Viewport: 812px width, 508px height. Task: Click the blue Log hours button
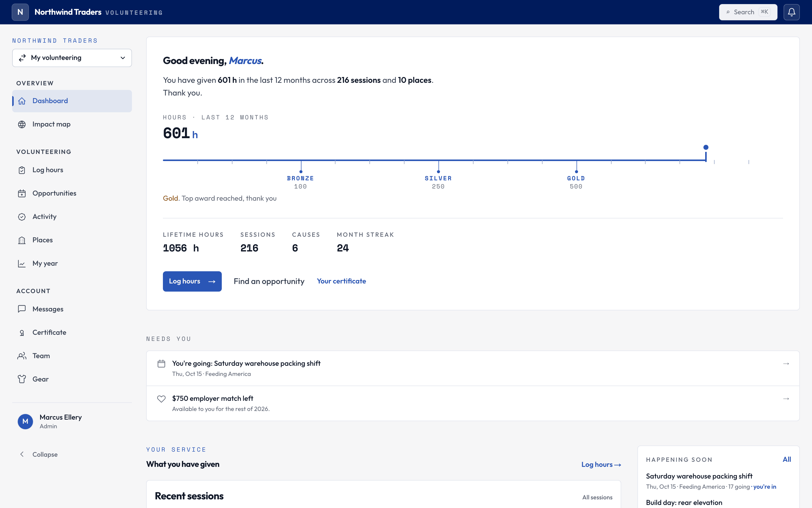point(192,281)
